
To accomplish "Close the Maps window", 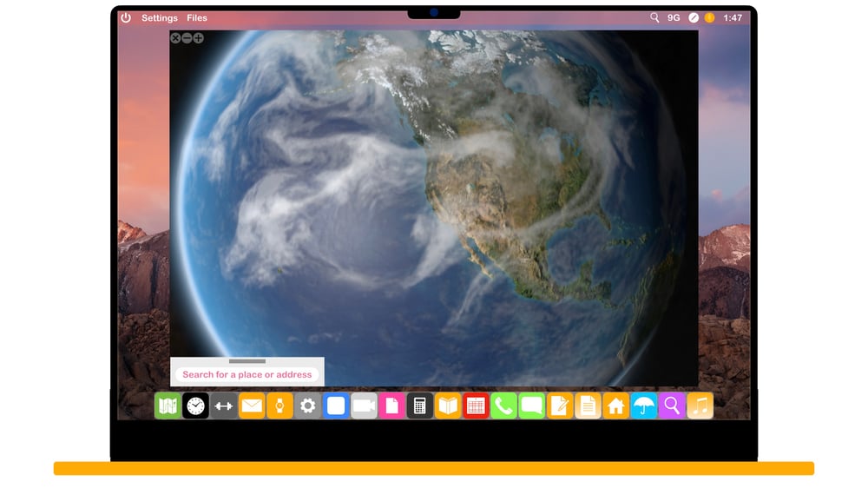I will coord(175,38).
